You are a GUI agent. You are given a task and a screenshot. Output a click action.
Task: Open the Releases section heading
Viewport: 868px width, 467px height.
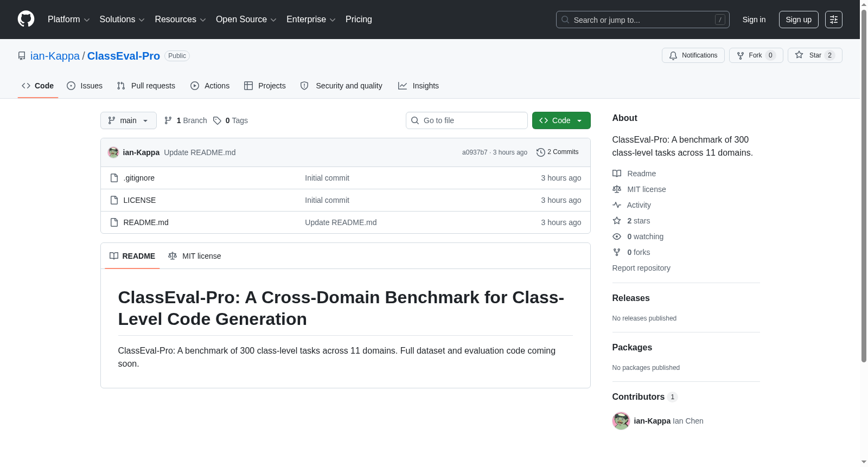[x=631, y=298]
